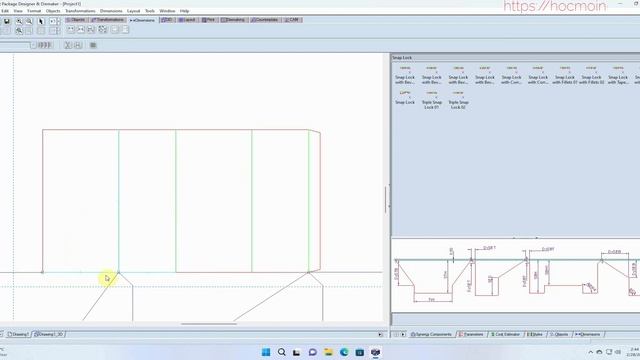Switch to the CAM toolbar tab
The height and width of the screenshot is (360, 640).
click(x=292, y=20)
